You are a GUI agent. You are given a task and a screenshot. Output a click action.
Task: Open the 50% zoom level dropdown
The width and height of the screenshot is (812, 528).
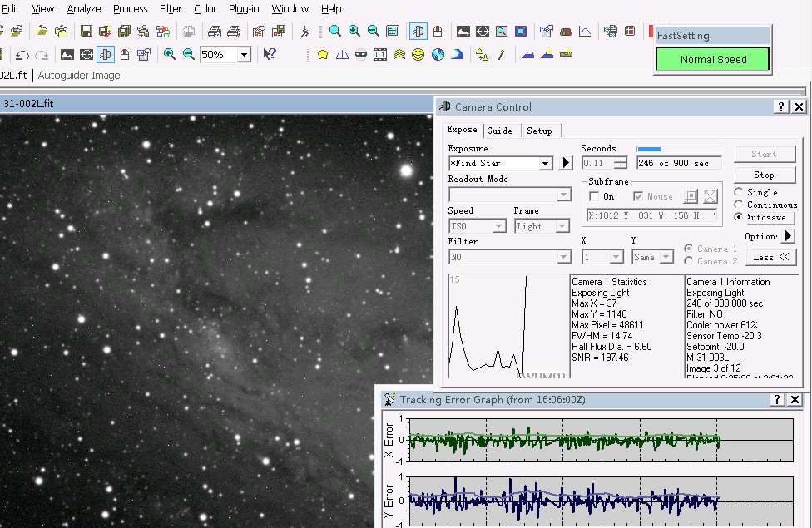[x=244, y=54]
